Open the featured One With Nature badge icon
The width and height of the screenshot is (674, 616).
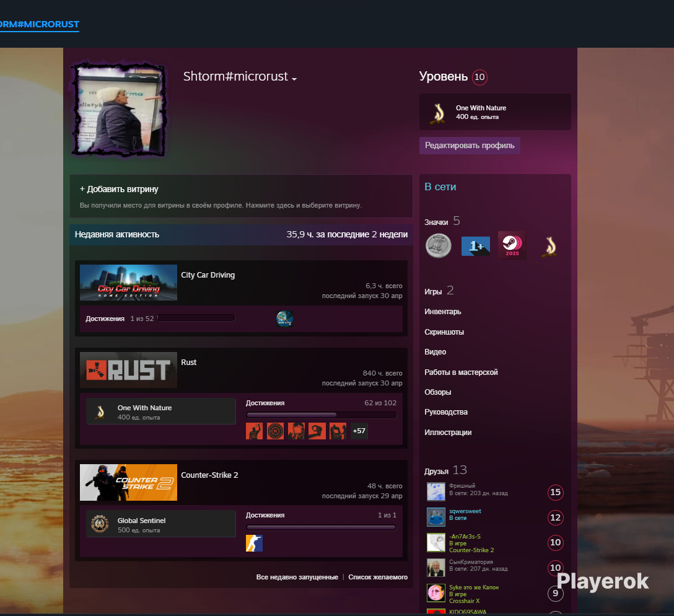tap(439, 113)
